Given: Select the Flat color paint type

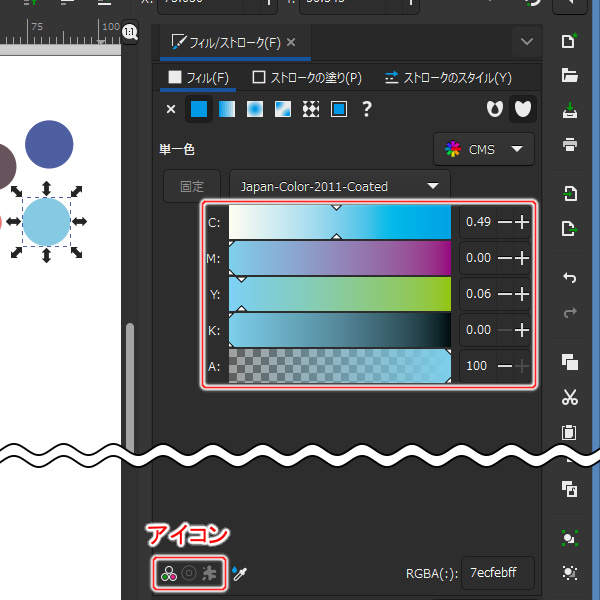Looking at the screenshot, I should click(x=199, y=109).
